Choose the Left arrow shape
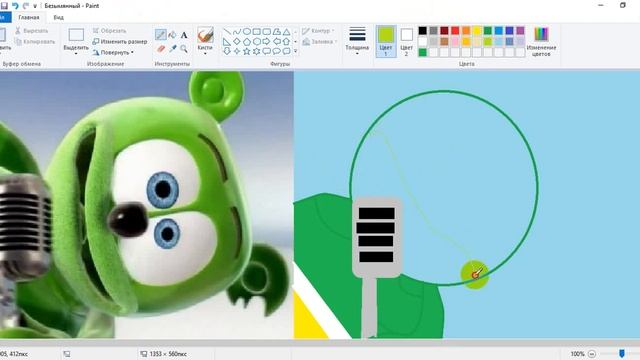Viewport: 640px width, 360px height. point(277,42)
